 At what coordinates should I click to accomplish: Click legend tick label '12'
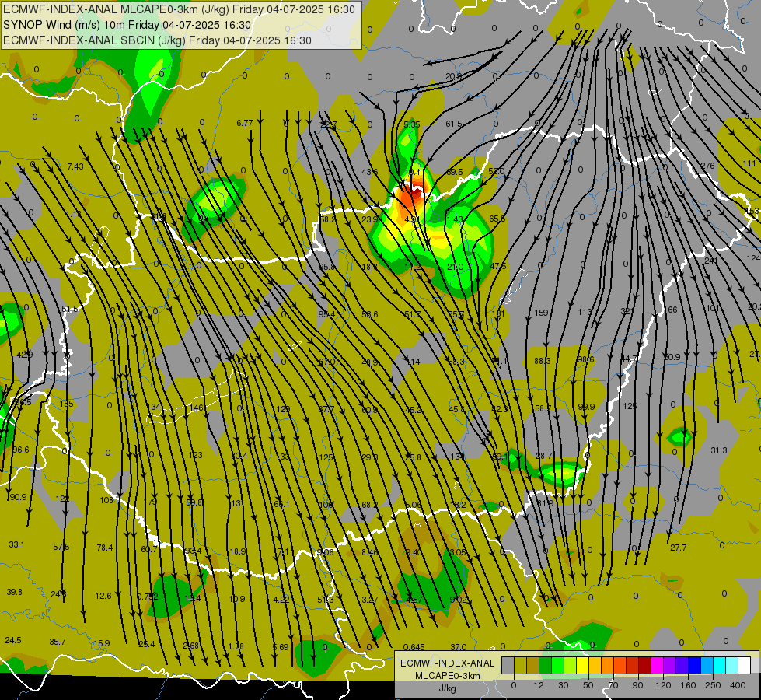coord(538,685)
